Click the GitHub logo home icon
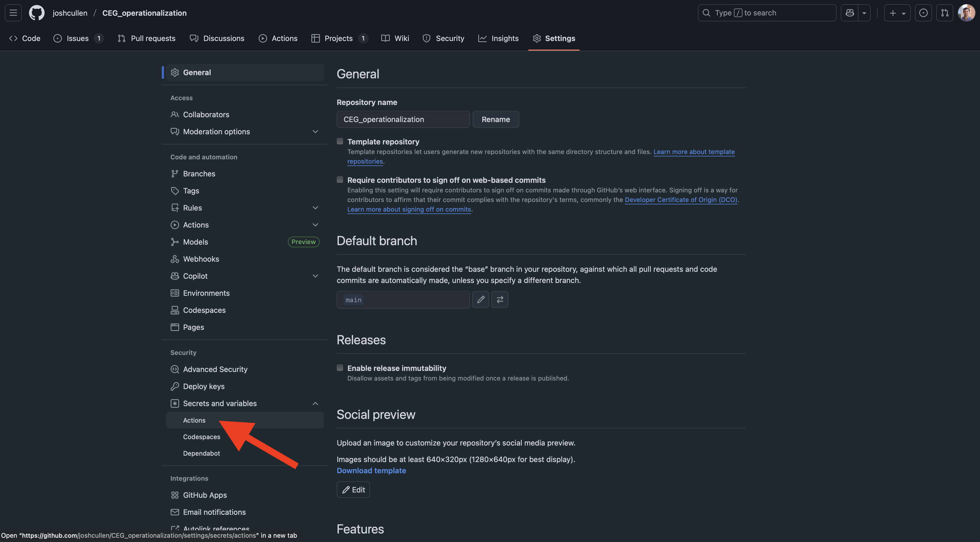This screenshot has height=542, width=980. [x=37, y=13]
